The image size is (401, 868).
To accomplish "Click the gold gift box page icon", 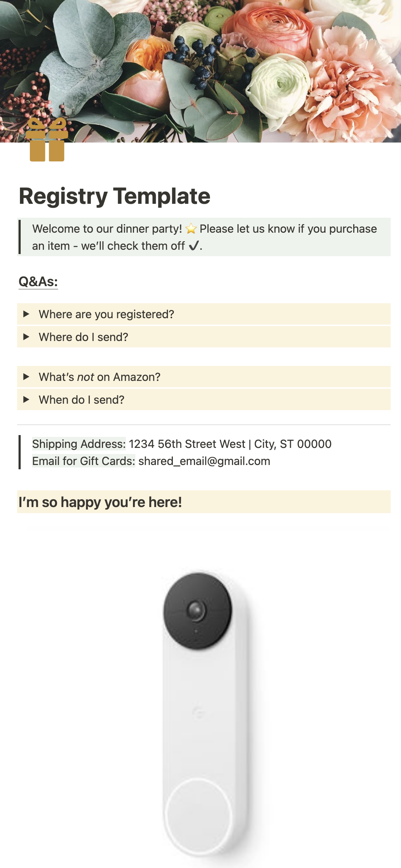I will click(47, 140).
